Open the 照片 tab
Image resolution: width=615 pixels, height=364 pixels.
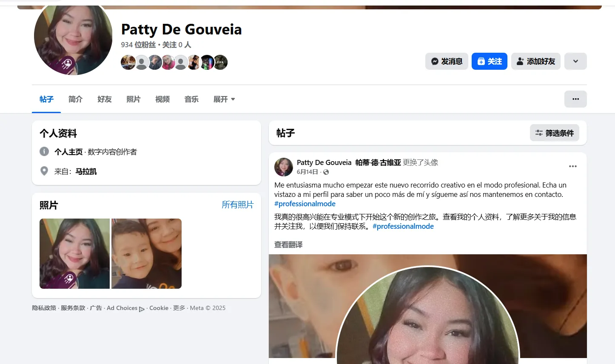coord(134,99)
